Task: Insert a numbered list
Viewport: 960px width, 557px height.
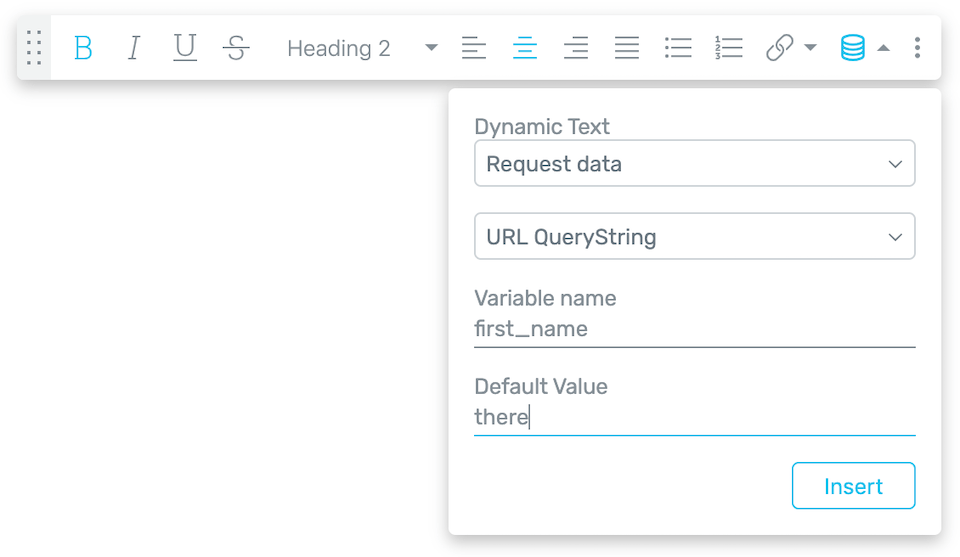Action: (729, 48)
